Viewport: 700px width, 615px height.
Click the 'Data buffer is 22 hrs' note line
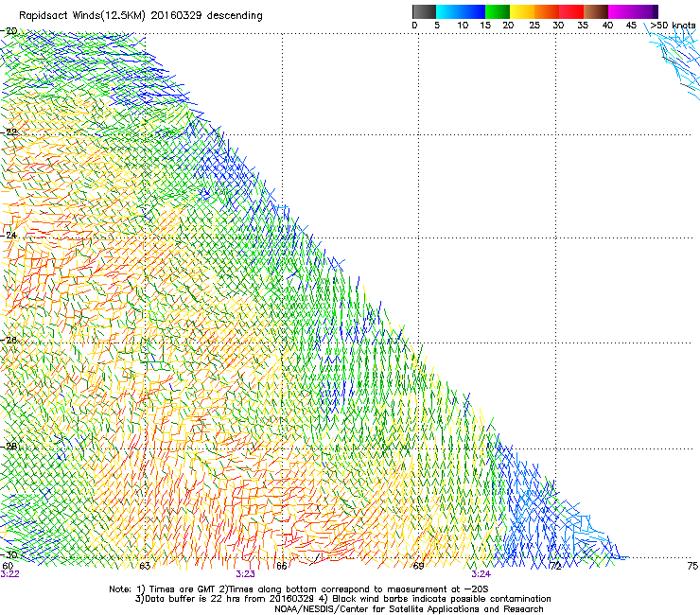[x=342, y=599]
